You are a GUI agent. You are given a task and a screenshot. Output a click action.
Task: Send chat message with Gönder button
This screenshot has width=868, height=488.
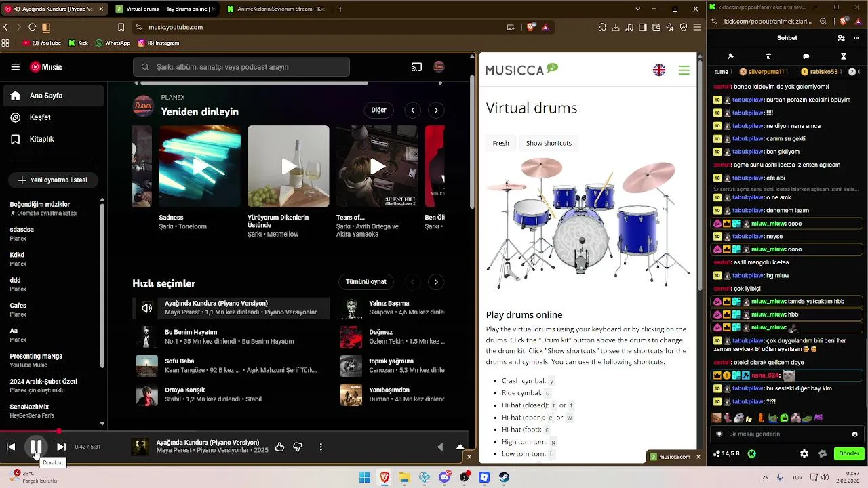pos(849,453)
